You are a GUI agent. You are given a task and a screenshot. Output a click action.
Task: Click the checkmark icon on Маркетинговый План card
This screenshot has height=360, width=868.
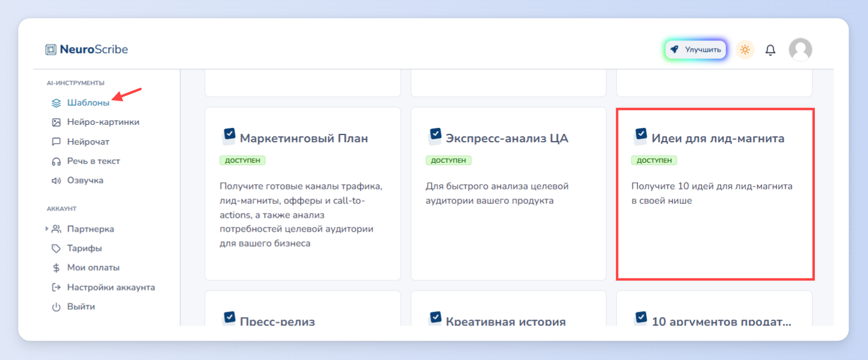[228, 136]
